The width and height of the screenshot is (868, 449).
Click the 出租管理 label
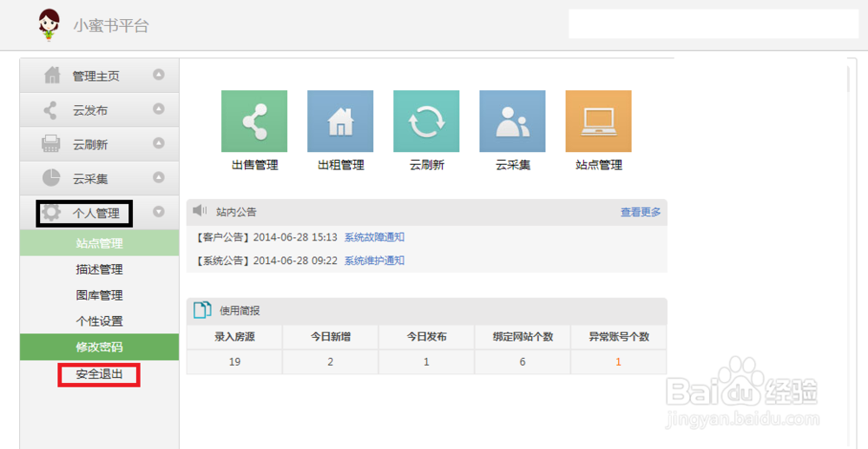pyautogui.click(x=341, y=165)
